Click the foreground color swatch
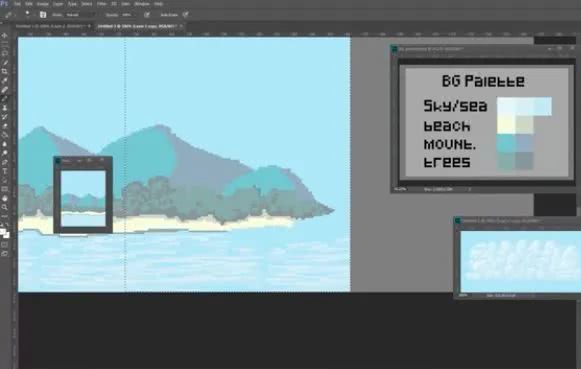 point(3,232)
